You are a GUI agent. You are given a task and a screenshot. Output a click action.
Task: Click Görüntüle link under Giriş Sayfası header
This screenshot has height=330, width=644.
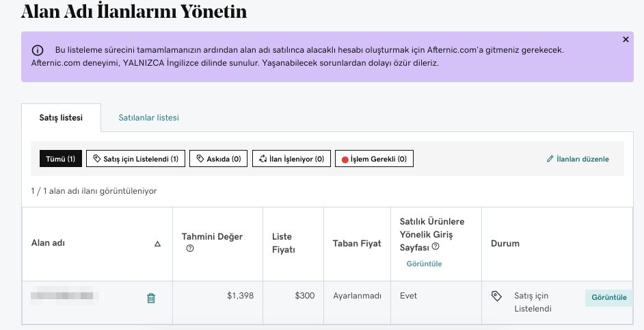coord(425,264)
